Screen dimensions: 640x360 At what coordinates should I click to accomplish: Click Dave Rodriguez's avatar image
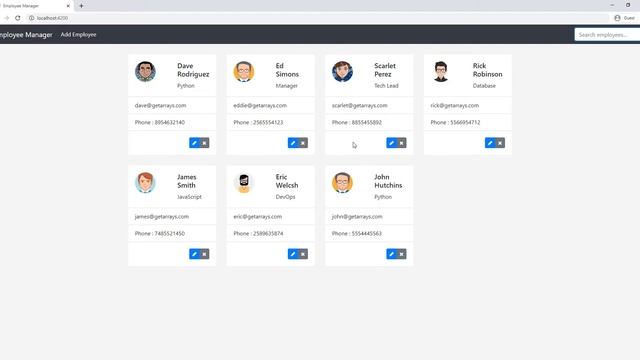pos(145,71)
